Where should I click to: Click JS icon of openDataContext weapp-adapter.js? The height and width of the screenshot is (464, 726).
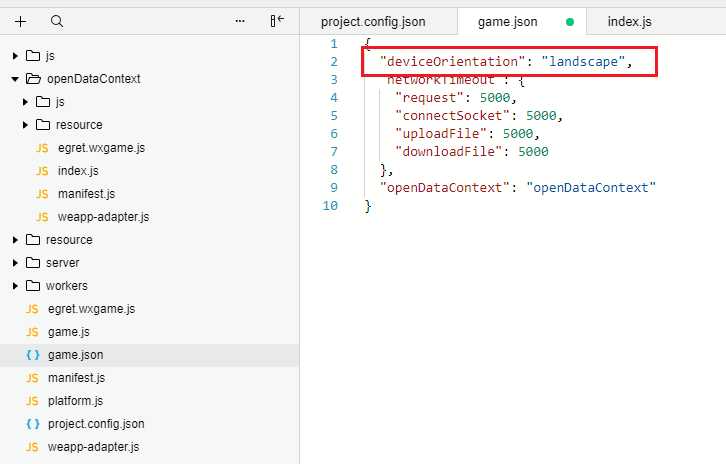[42, 217]
